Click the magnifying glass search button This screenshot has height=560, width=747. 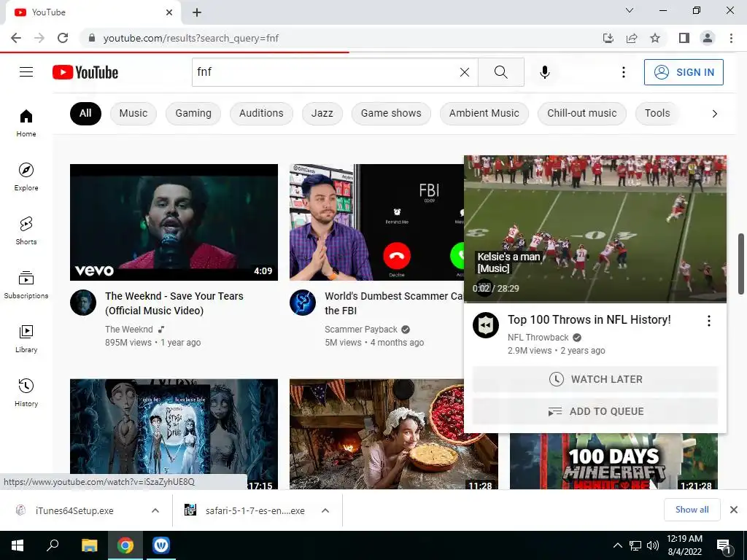[500, 72]
